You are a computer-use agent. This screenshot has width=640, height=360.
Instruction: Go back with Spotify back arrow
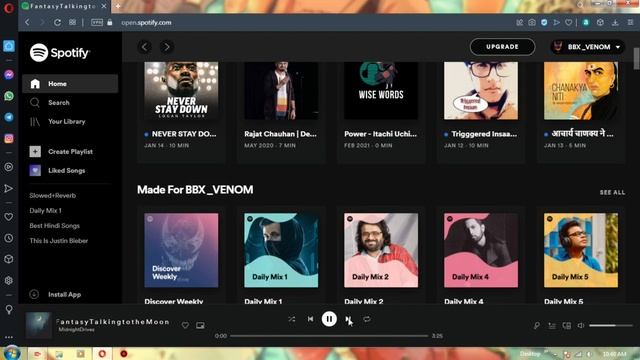tap(144, 47)
